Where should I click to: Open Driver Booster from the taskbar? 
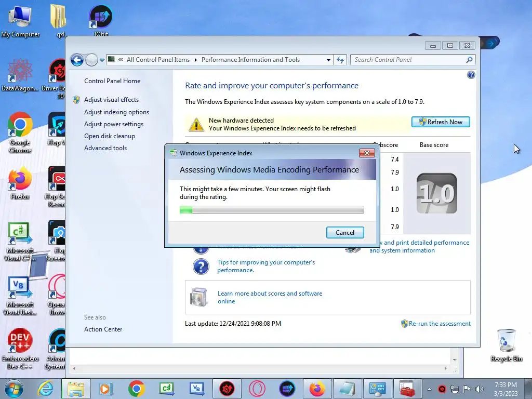[227, 389]
